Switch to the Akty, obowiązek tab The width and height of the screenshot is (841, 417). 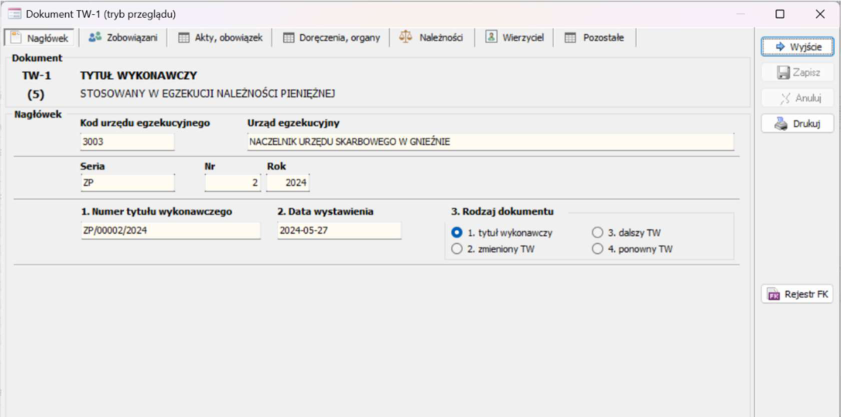tap(219, 38)
